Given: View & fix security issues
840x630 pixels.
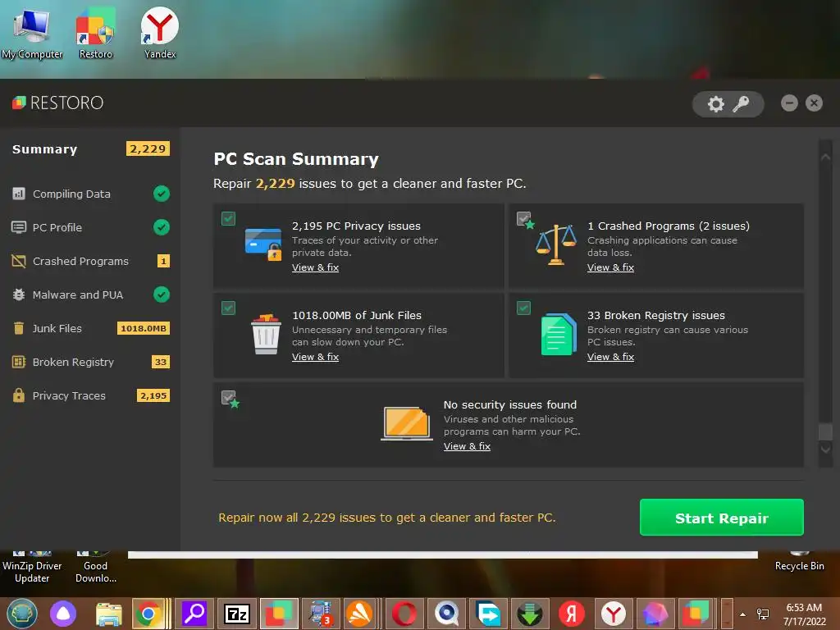Looking at the screenshot, I should point(467,446).
